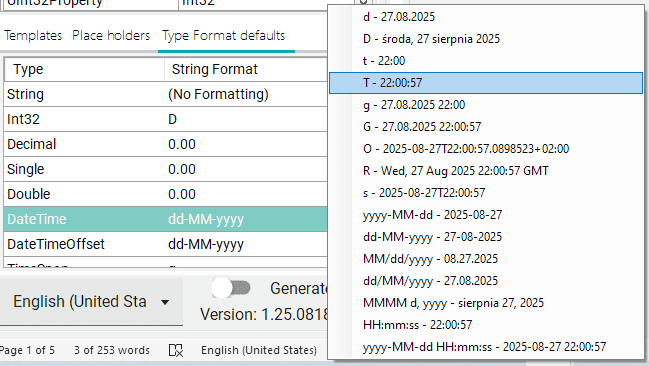Choose 'yyyy-MM-dd - 2025-08-27' format
Screen dimensions: 649x366
(x=486, y=214)
